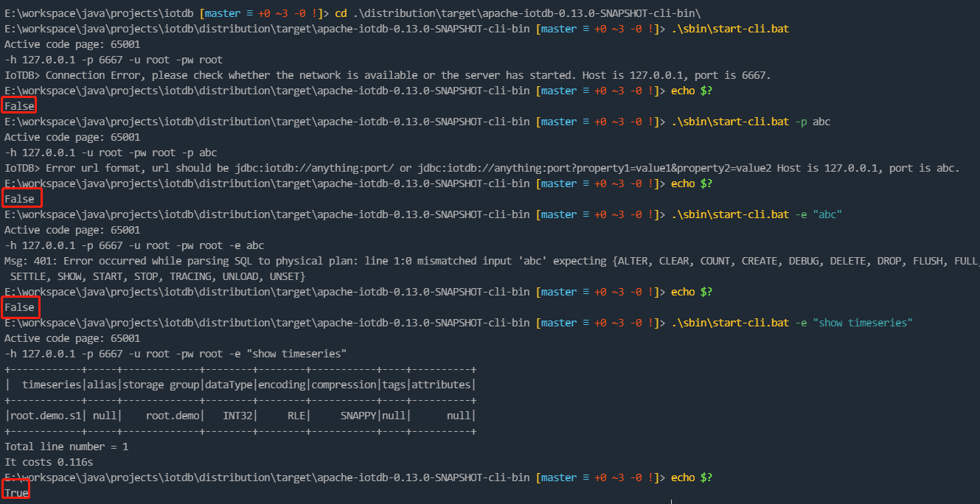This screenshot has height=504, width=980.
Task: Click the 'Total line number = 1' line
Action: point(66,447)
